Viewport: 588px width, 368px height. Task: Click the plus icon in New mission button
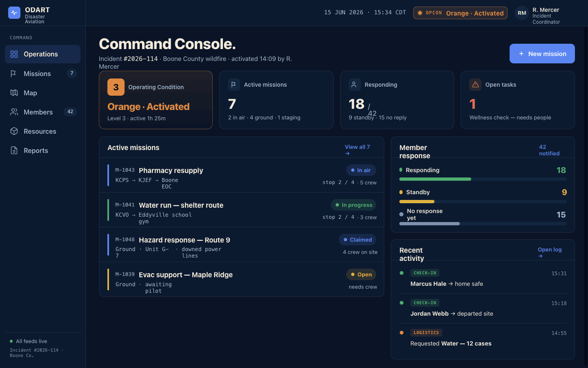(521, 54)
